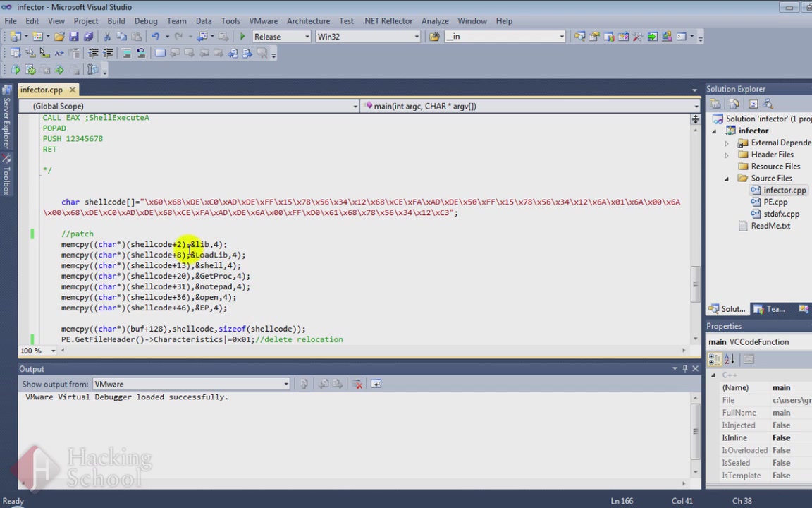Image resolution: width=812 pixels, height=508 pixels.
Task: Switch to the Team Explorer tab
Action: pos(770,309)
